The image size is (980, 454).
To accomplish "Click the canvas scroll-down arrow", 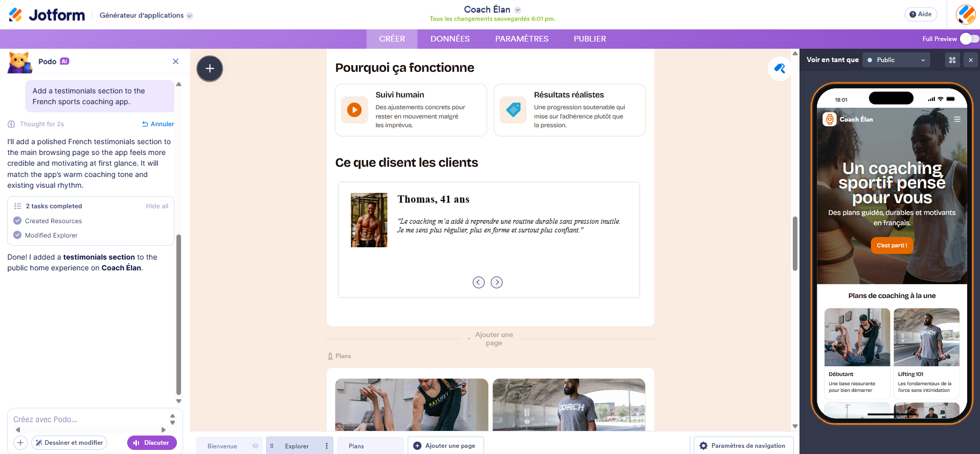I will [795, 426].
